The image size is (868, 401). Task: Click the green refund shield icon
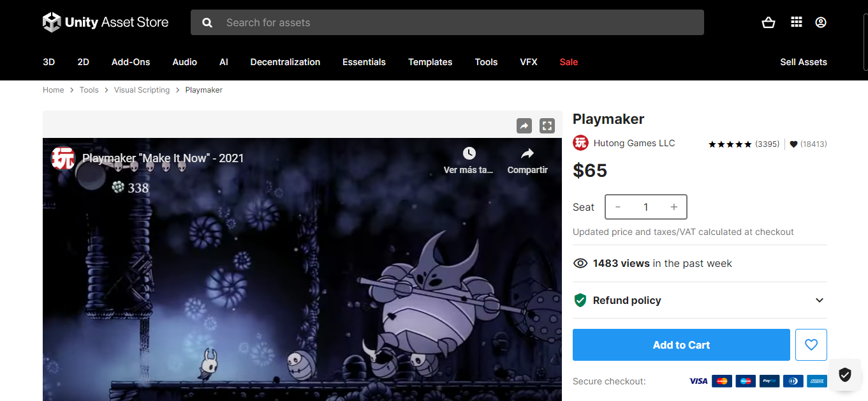coord(580,300)
